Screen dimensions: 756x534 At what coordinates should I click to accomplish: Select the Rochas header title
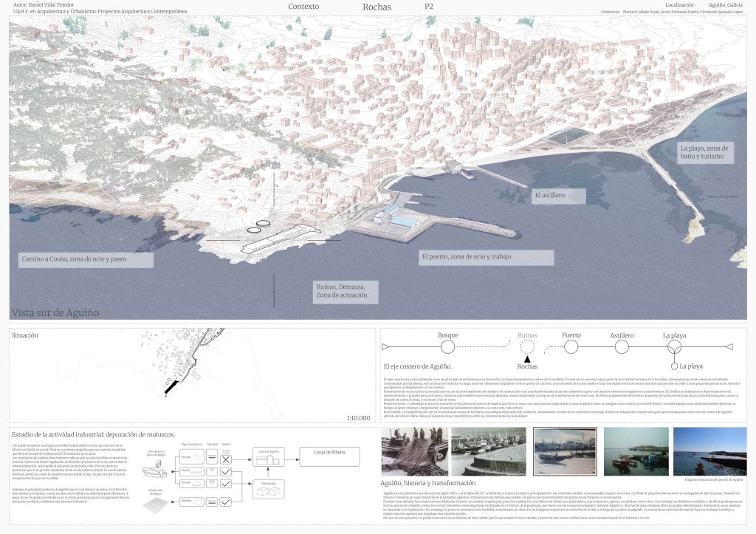point(377,7)
